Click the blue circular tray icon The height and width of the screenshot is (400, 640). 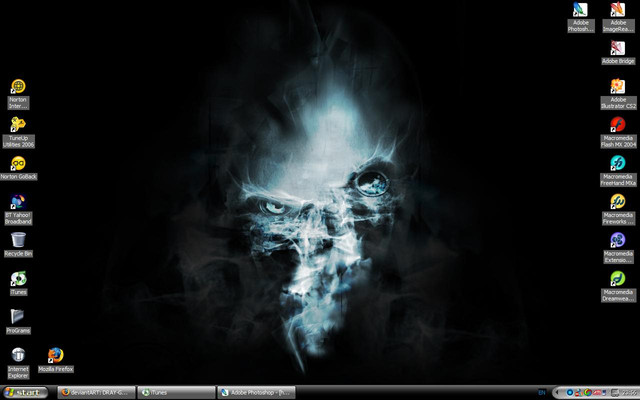coord(570,393)
